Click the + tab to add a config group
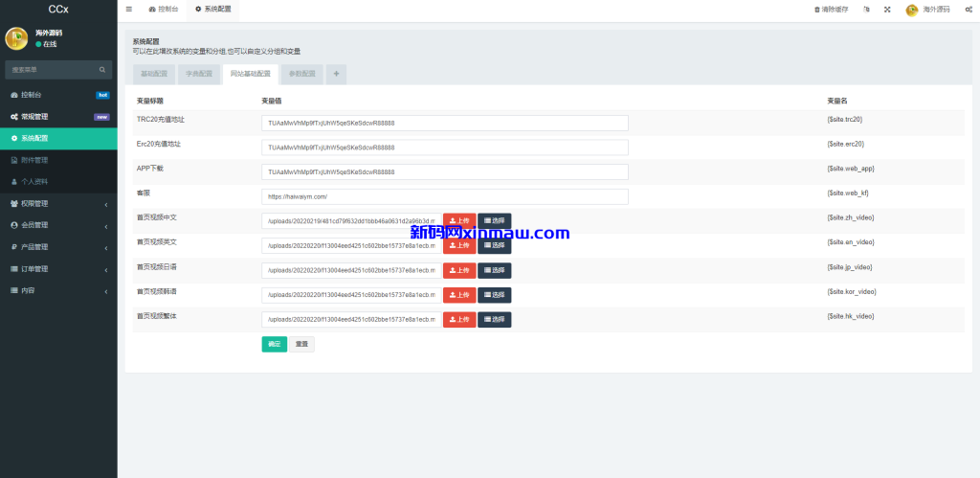Image resolution: width=980 pixels, height=478 pixels. [x=336, y=74]
